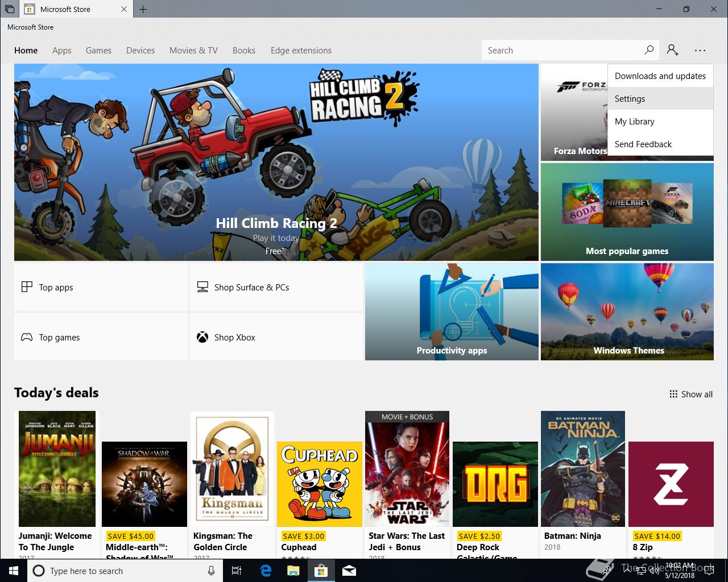Open the Hill Climb Racing 2 banner
The height and width of the screenshot is (582, 728).
[x=276, y=162]
